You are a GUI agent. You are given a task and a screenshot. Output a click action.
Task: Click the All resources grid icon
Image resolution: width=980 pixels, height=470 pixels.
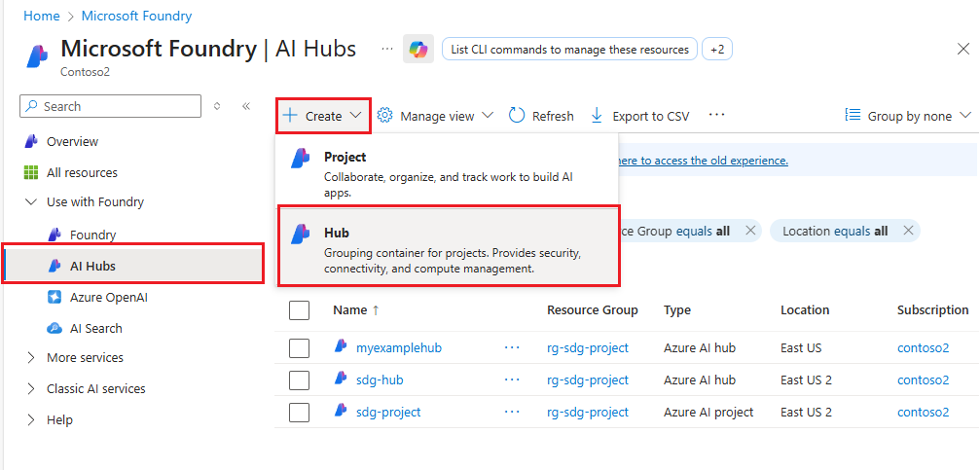(x=31, y=172)
